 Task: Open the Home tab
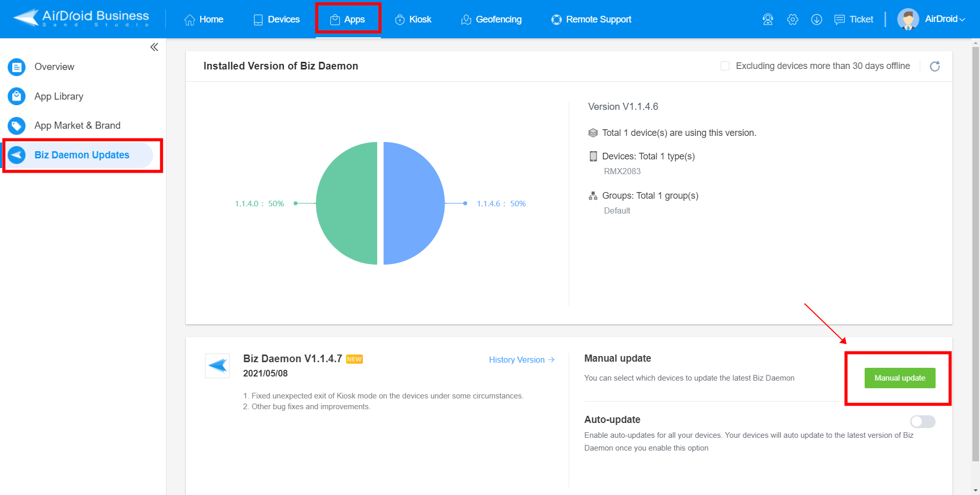204,19
